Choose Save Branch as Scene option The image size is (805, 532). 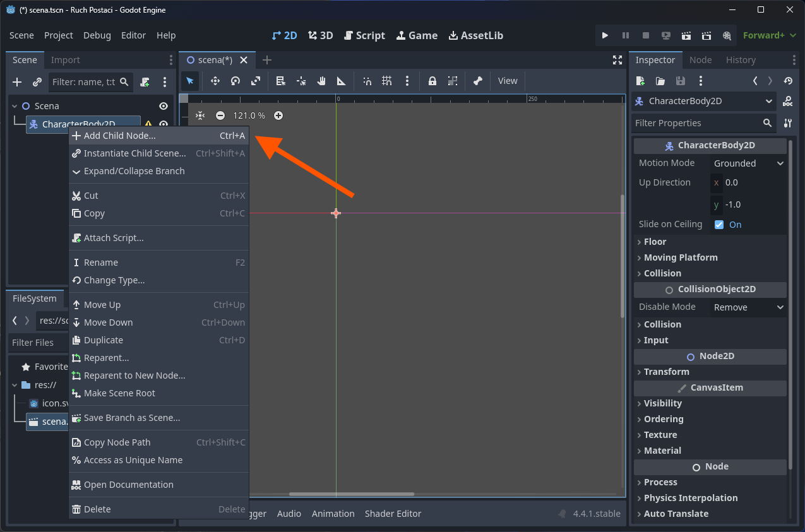(158, 418)
